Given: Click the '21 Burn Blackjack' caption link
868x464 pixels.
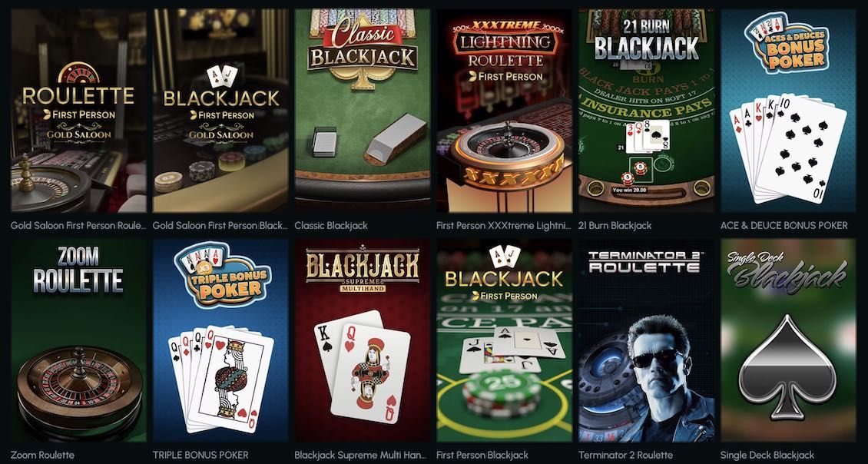Looking at the screenshot, I should click(x=615, y=225).
